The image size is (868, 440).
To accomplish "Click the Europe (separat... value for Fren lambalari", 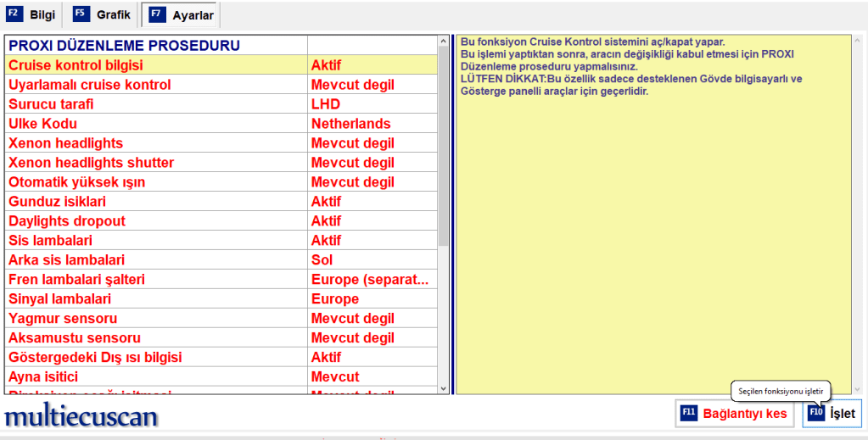I will pyautogui.click(x=370, y=280).
